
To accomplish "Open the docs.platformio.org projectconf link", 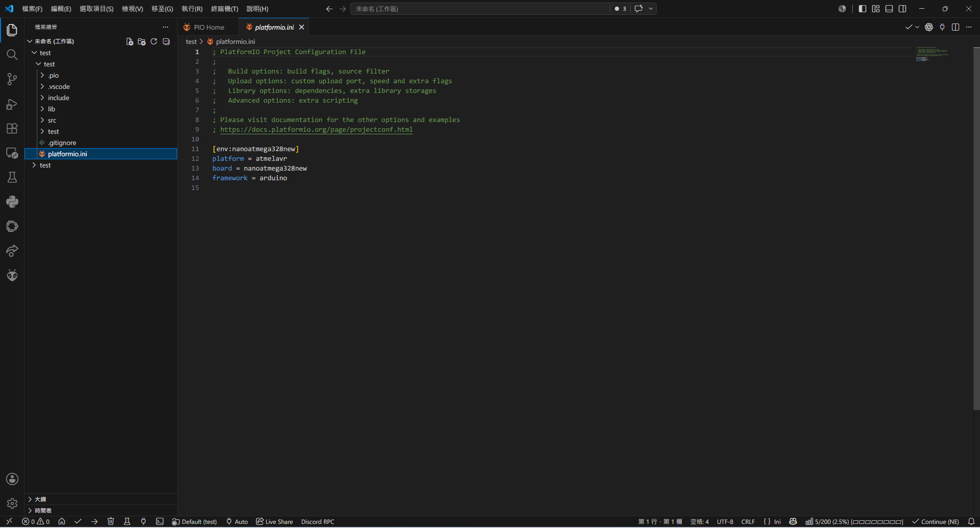I will tap(316, 130).
